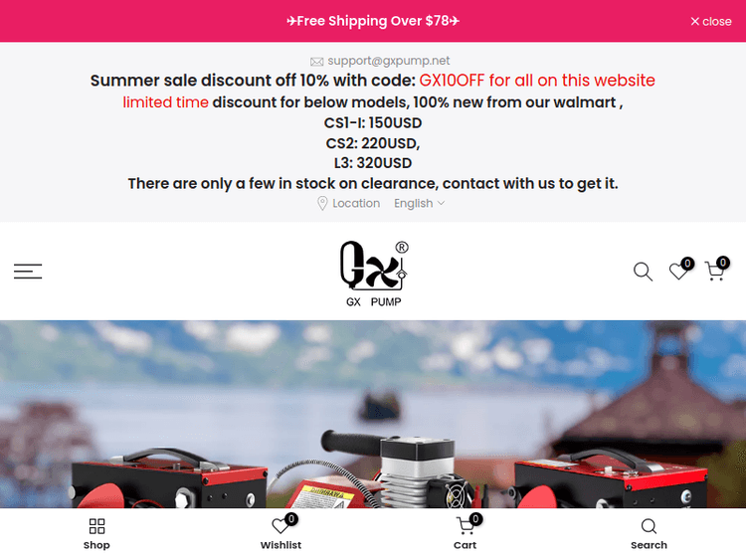Screen dimensions: 746x560
Task: Open the hamburger menu icon
Action: click(x=28, y=272)
